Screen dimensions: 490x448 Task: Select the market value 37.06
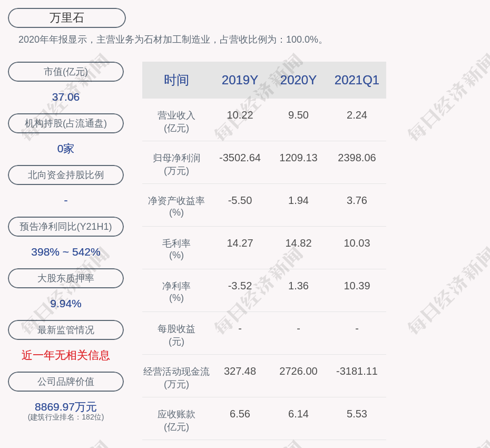(66, 97)
